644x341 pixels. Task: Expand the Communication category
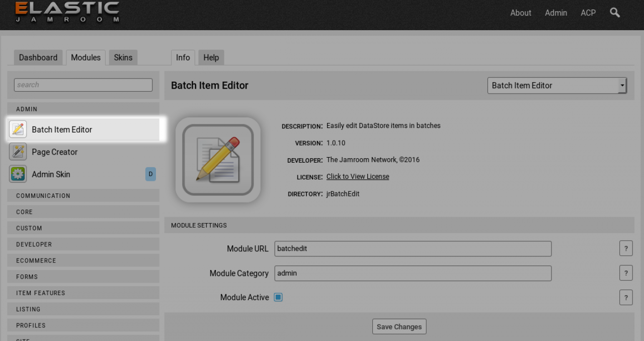click(83, 195)
